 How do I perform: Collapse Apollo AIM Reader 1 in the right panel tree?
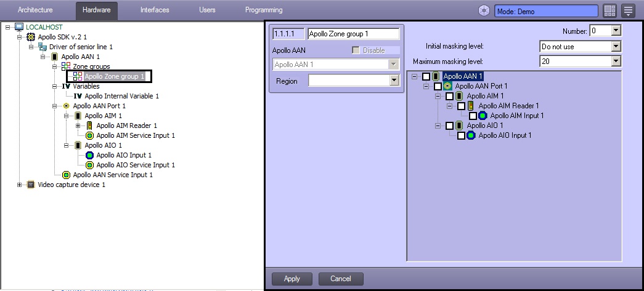[x=450, y=106]
